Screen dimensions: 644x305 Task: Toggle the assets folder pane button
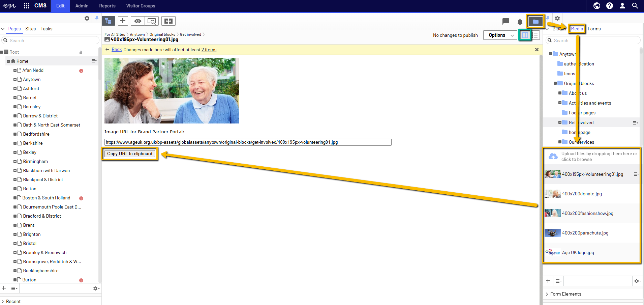coord(535,21)
